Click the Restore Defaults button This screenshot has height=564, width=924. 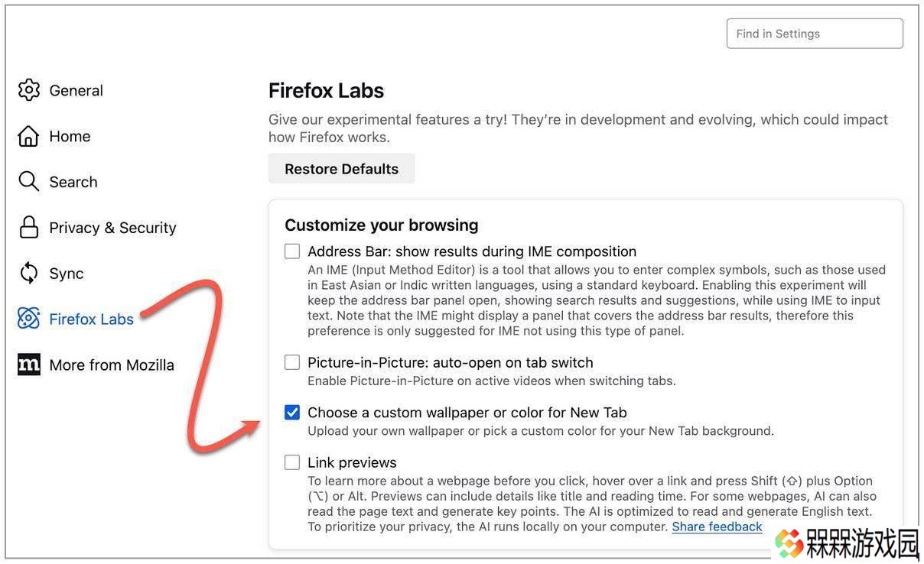341,169
